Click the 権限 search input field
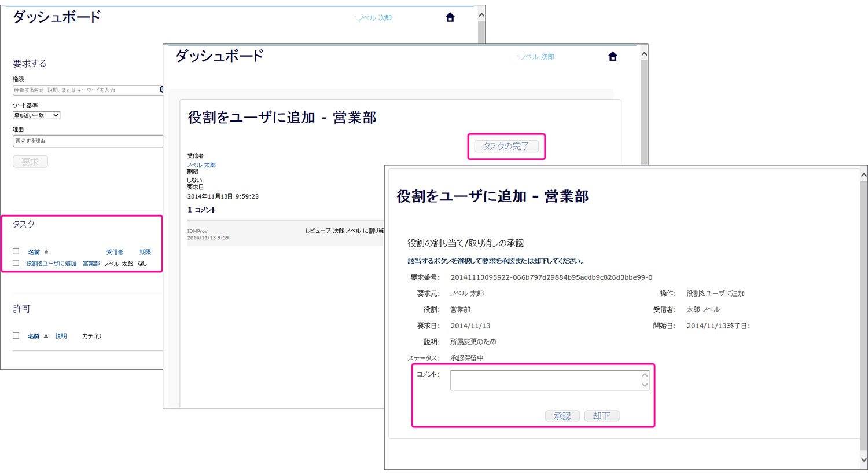This screenshot has width=868, height=475. [87, 90]
